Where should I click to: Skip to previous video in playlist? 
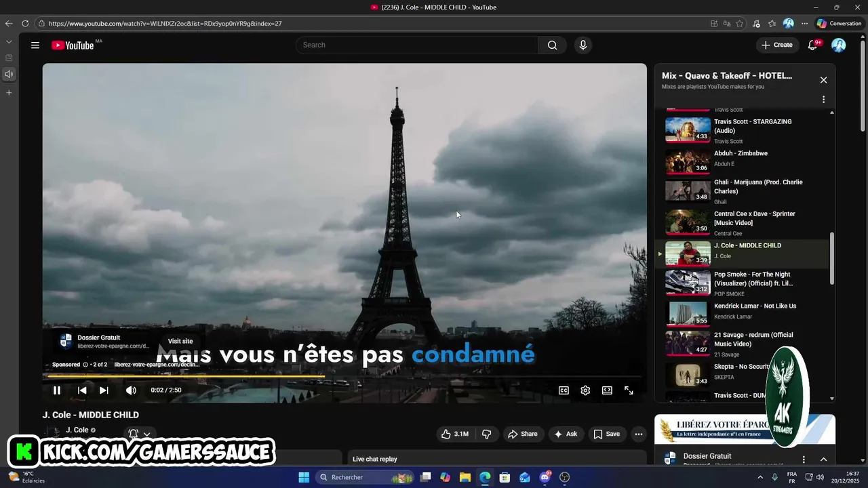[x=82, y=390]
